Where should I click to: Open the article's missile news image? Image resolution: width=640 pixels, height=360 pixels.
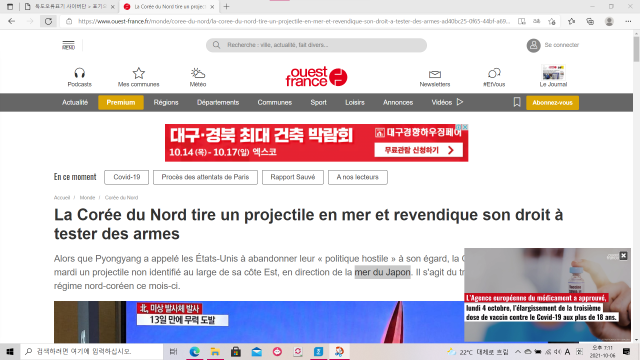coord(259,322)
